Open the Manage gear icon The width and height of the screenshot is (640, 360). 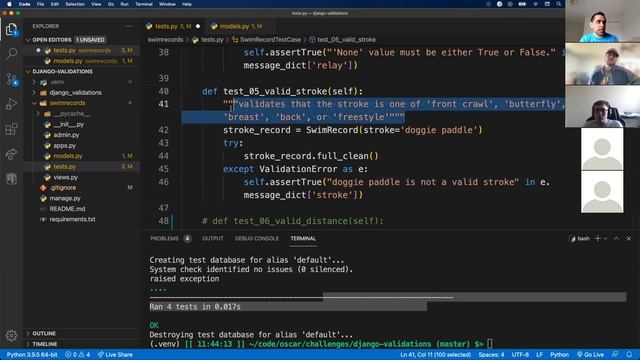[x=11, y=336]
